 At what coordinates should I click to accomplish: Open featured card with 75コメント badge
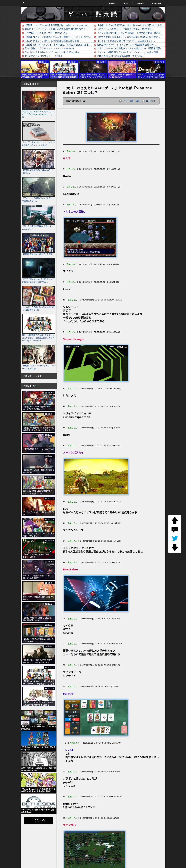click(x=93, y=69)
